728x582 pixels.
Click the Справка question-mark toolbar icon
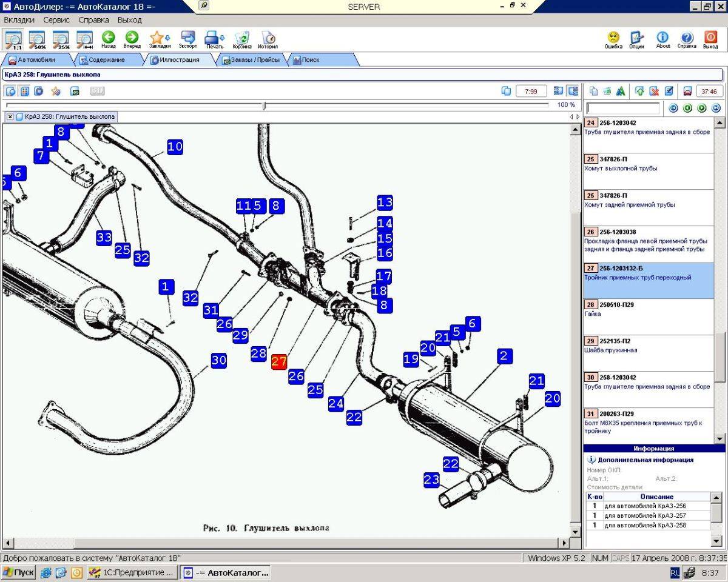pyautogui.click(x=687, y=40)
